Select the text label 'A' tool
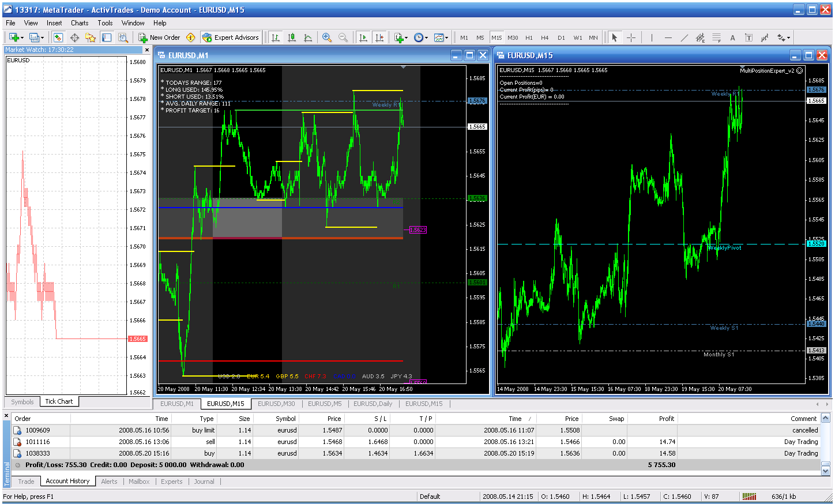 732,37
